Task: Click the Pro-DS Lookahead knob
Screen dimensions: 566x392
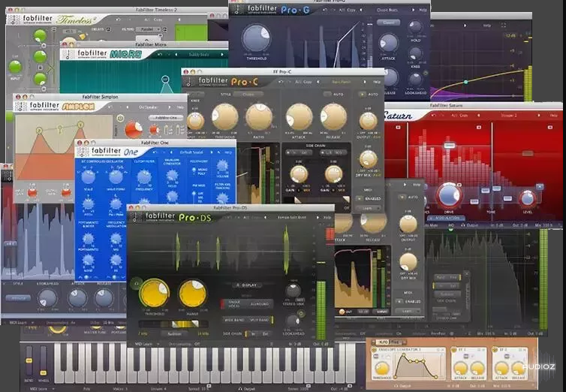Action: click(x=293, y=321)
